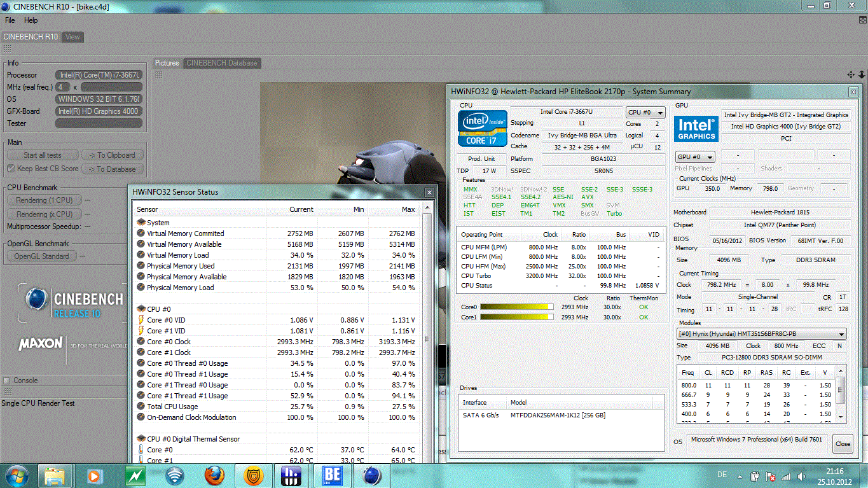Click the grip handle above the Info panel
Screen dimensions: 868x488
click(x=8, y=49)
